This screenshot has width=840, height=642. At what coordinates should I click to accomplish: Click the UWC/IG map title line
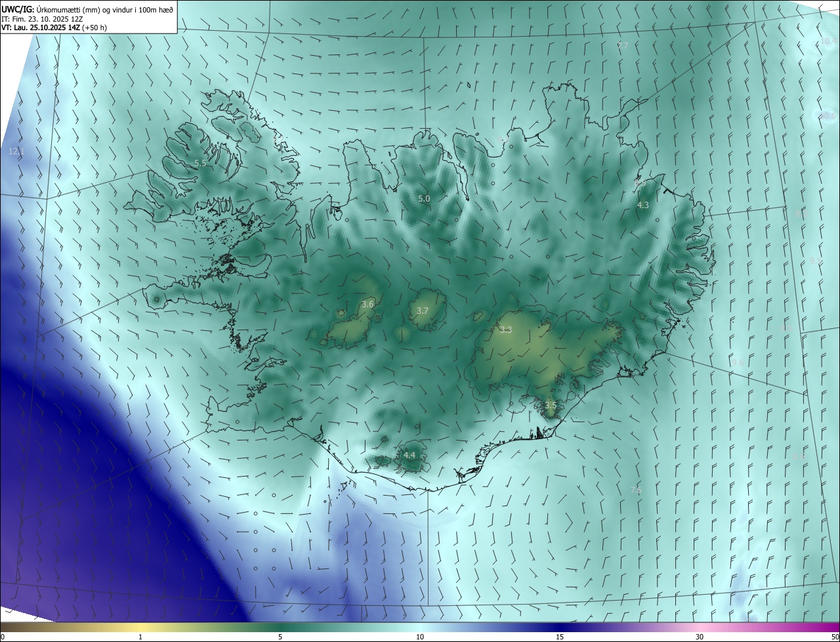[87, 9]
